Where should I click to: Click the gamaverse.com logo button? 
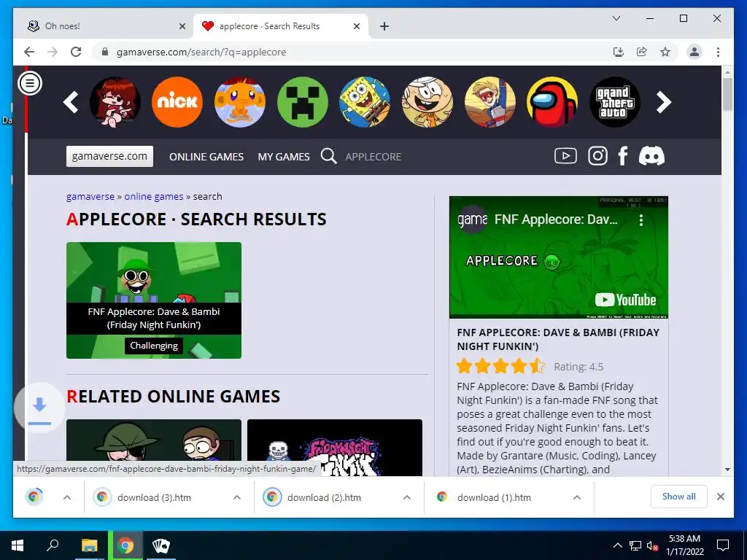[109, 156]
